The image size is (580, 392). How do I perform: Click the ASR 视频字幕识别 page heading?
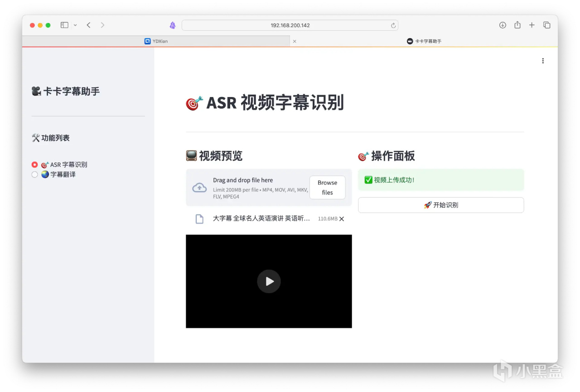[265, 103]
